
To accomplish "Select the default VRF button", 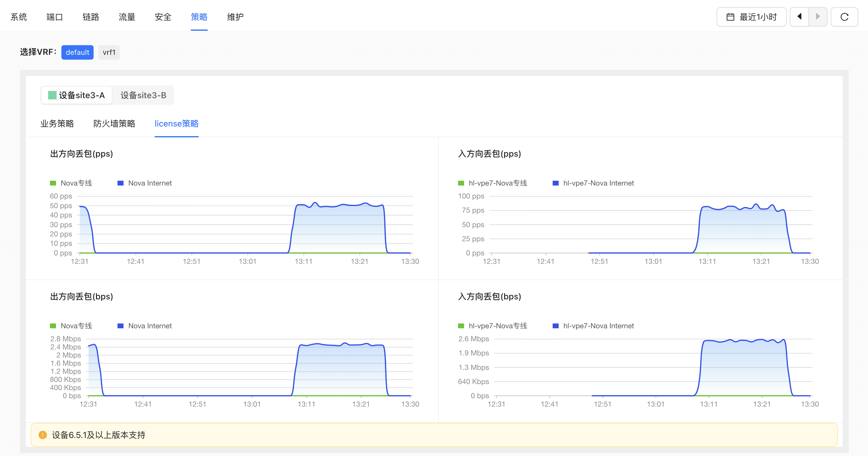I will pyautogui.click(x=77, y=52).
